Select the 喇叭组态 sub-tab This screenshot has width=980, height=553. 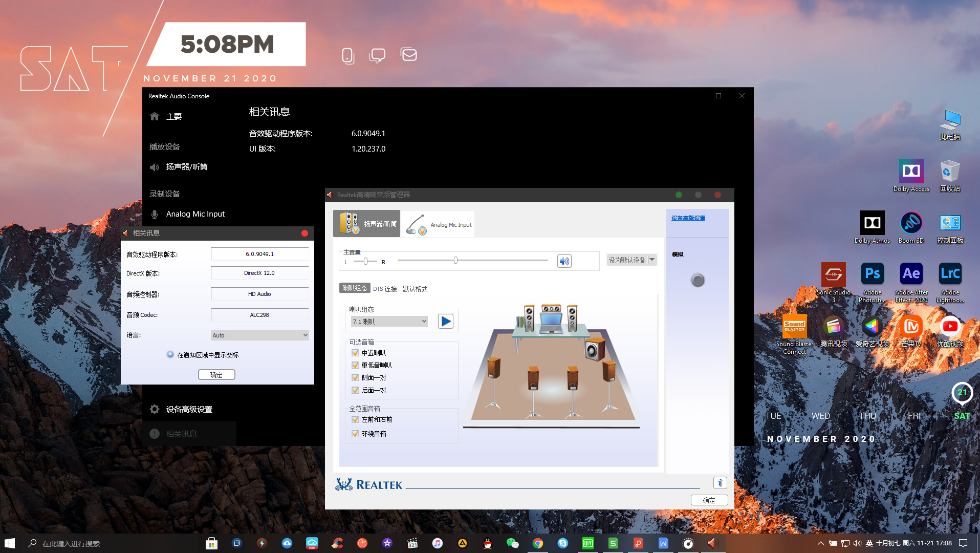click(355, 288)
